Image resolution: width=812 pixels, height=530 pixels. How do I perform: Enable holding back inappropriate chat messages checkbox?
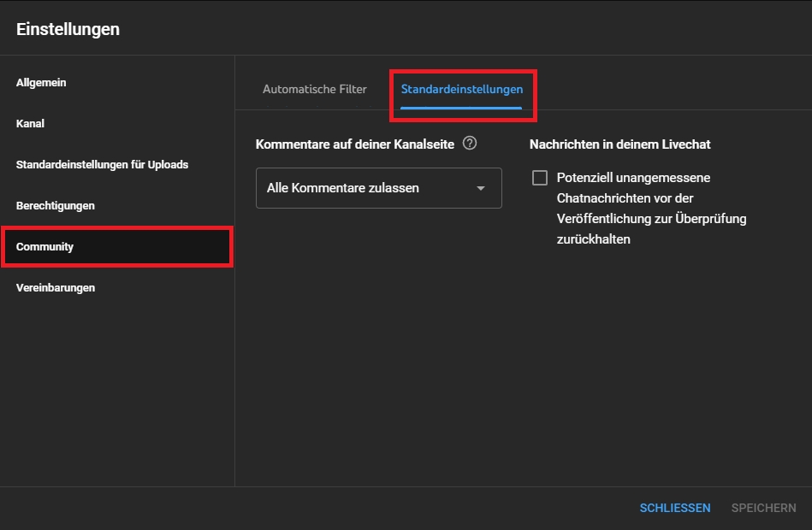click(540, 178)
